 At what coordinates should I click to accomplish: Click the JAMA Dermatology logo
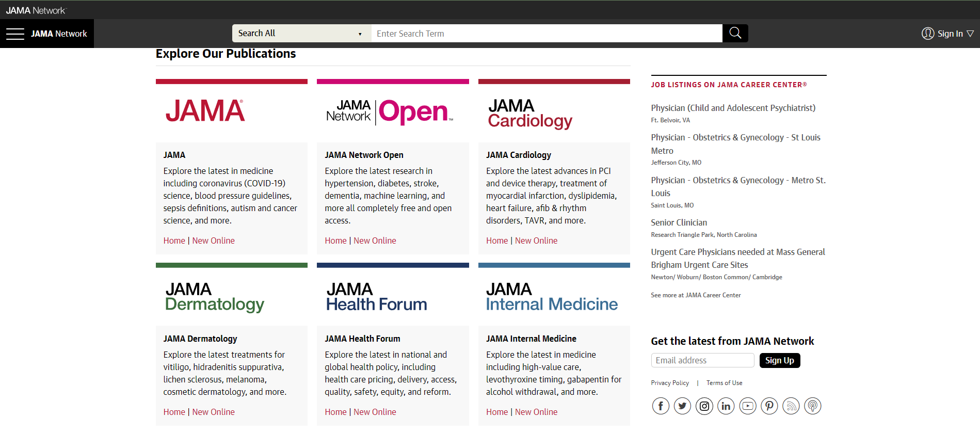point(215,297)
